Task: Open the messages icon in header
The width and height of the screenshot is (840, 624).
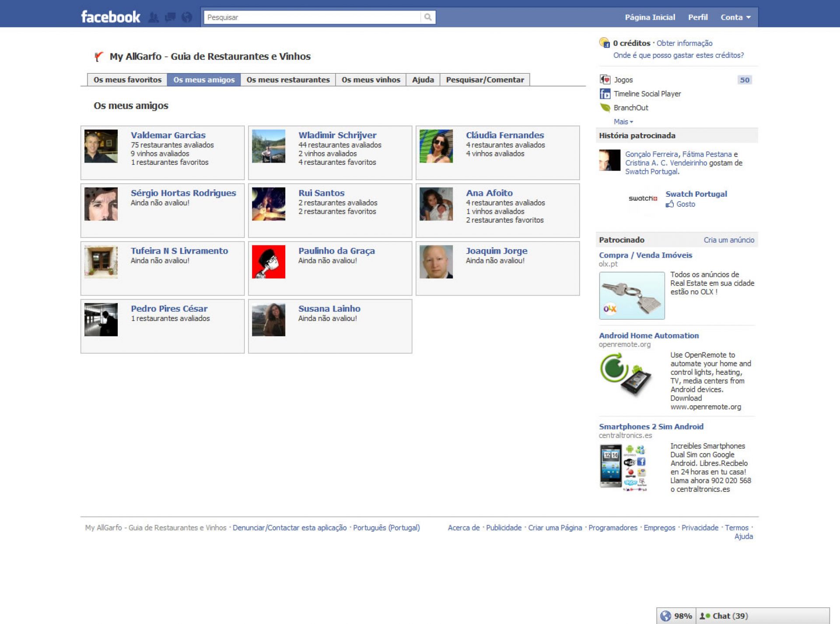Action: pyautogui.click(x=170, y=17)
